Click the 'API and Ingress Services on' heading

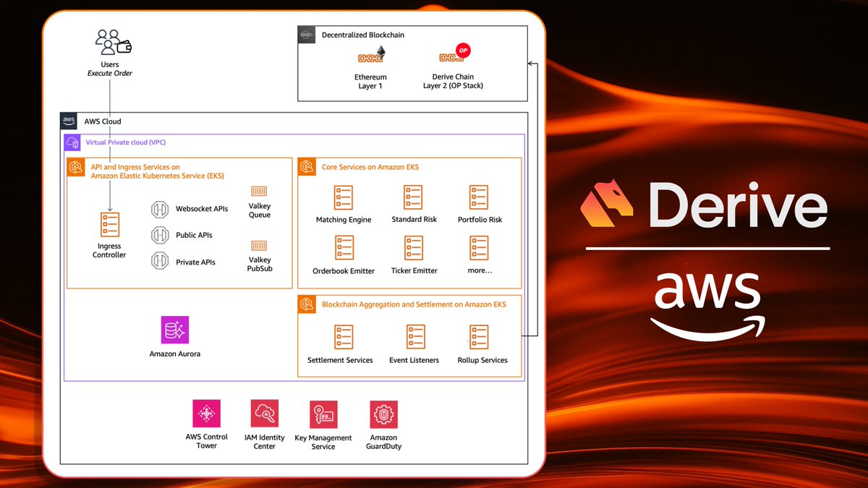[135, 167]
